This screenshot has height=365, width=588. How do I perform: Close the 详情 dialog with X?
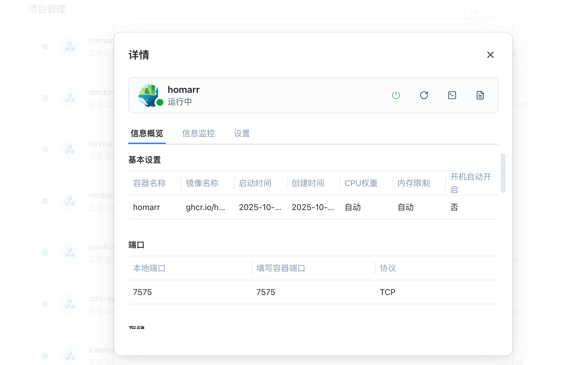[x=490, y=55]
